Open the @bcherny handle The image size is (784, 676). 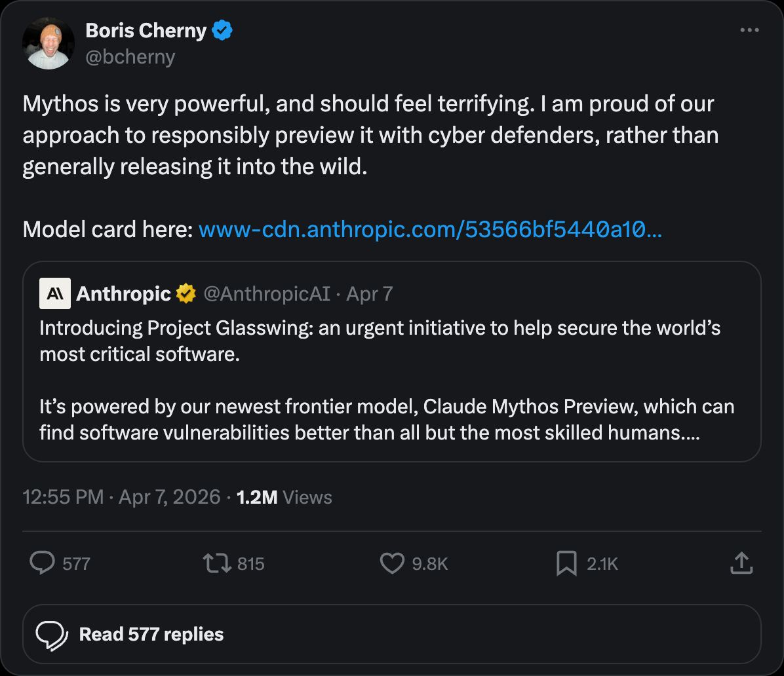(x=130, y=57)
